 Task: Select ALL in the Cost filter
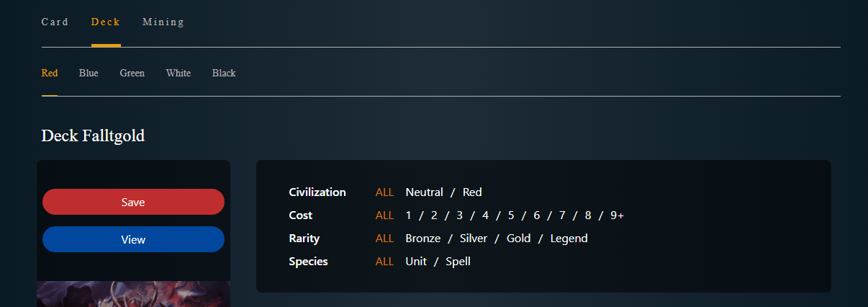(384, 215)
